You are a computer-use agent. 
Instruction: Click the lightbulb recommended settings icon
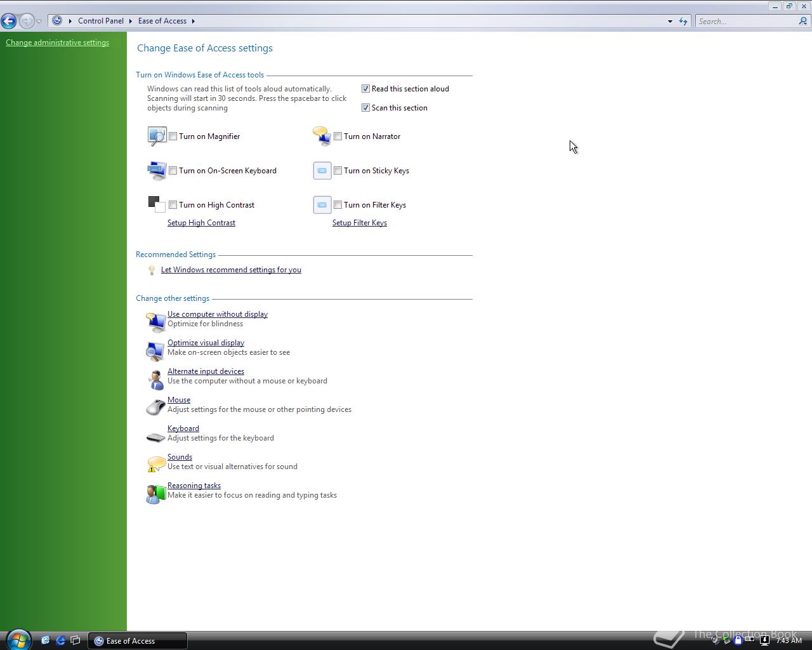tap(152, 270)
